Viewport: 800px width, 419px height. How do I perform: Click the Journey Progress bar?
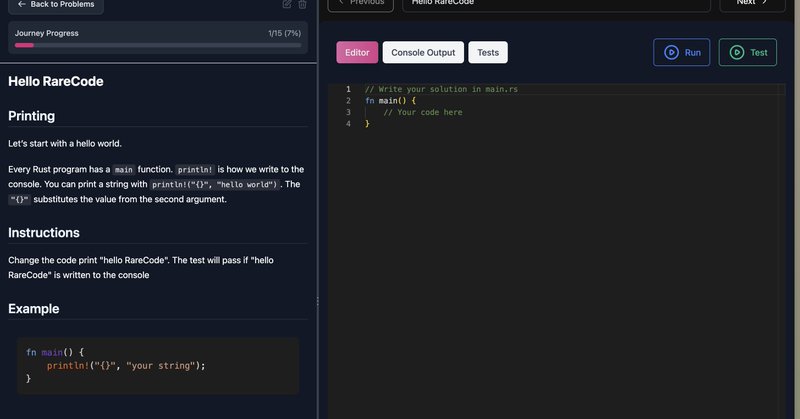[x=158, y=45]
